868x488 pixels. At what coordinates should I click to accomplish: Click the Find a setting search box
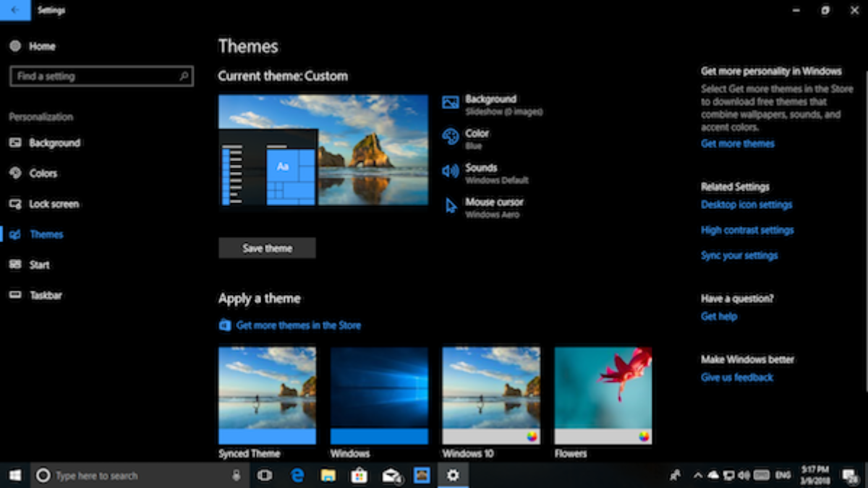tap(101, 76)
